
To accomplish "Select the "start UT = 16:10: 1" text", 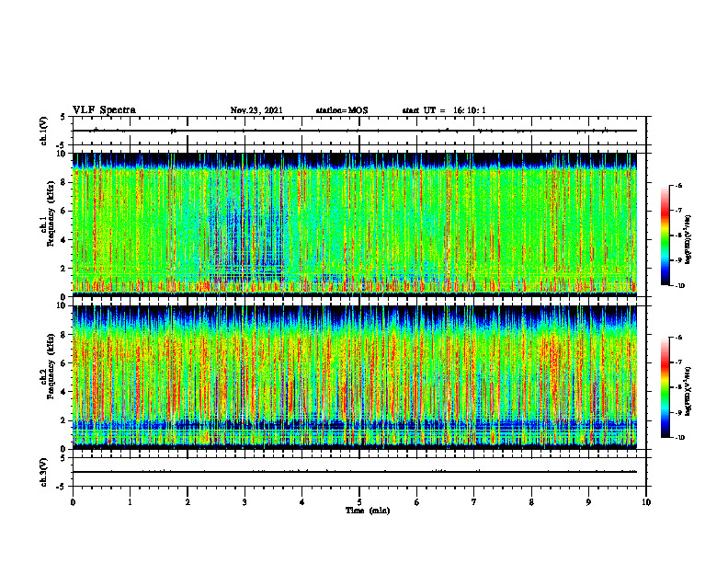I will coord(444,110).
